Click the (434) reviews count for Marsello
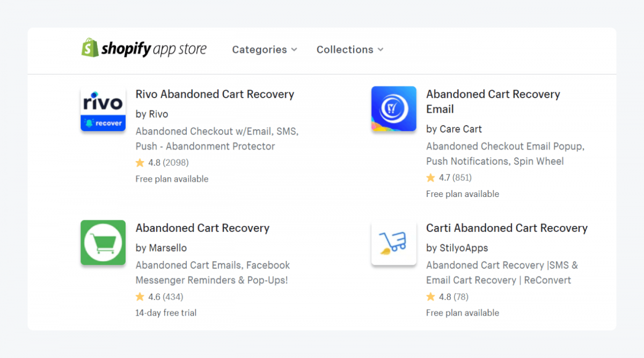 (173, 296)
